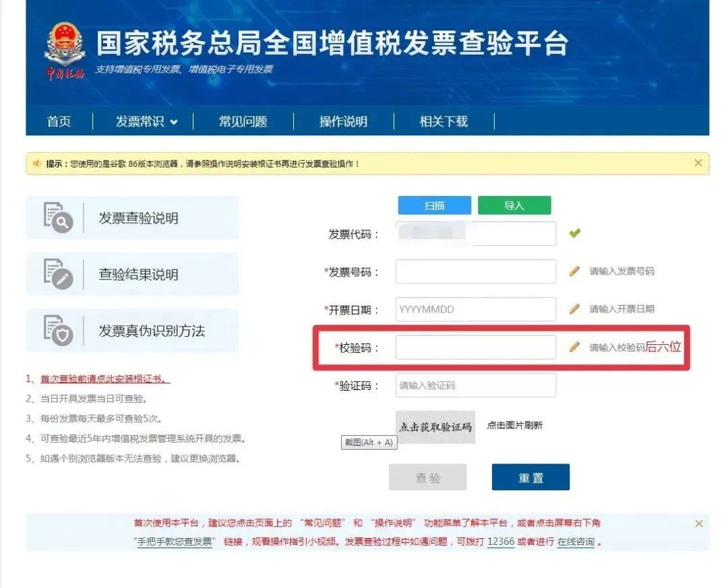This screenshot has height=588, width=728.
Task: Open the 常见问题 menu item
Action: coord(243,122)
